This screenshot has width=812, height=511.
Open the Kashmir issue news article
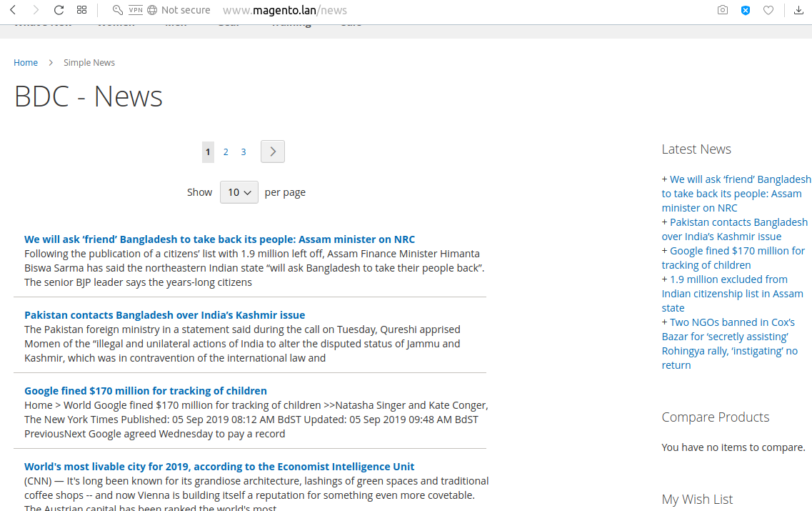coord(164,314)
